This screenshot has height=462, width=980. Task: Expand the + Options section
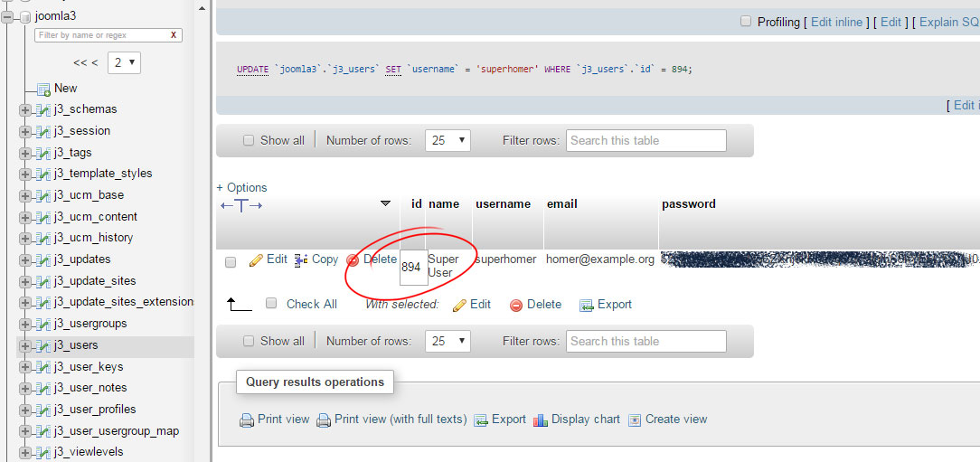click(x=242, y=187)
